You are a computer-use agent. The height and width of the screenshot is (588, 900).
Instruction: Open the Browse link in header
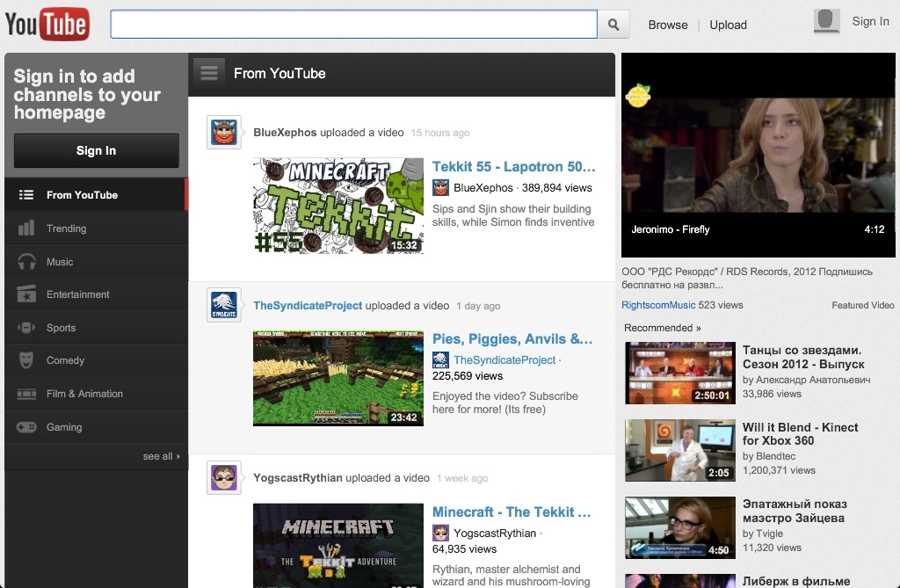tap(668, 25)
